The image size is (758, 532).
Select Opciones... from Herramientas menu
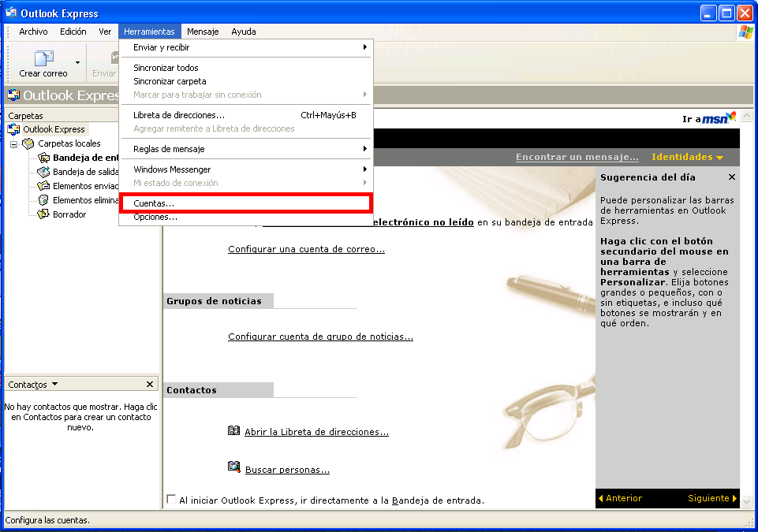coord(245,217)
